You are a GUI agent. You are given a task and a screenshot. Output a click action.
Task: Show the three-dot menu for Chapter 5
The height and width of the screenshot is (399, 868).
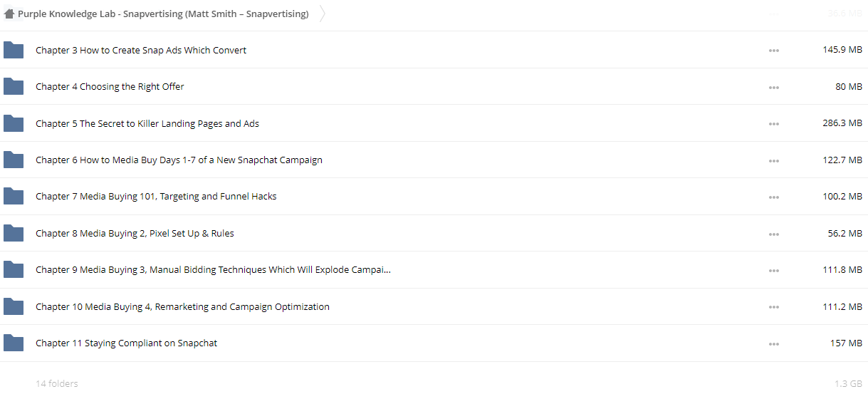774,124
